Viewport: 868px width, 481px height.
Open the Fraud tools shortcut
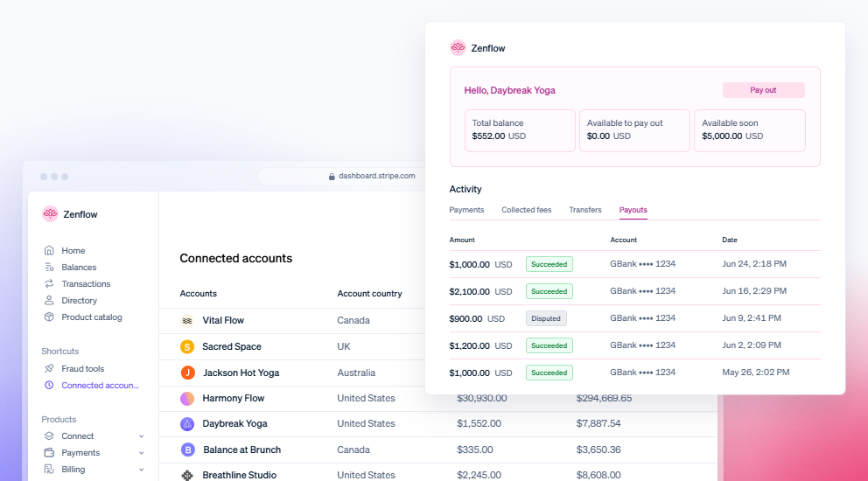82,369
